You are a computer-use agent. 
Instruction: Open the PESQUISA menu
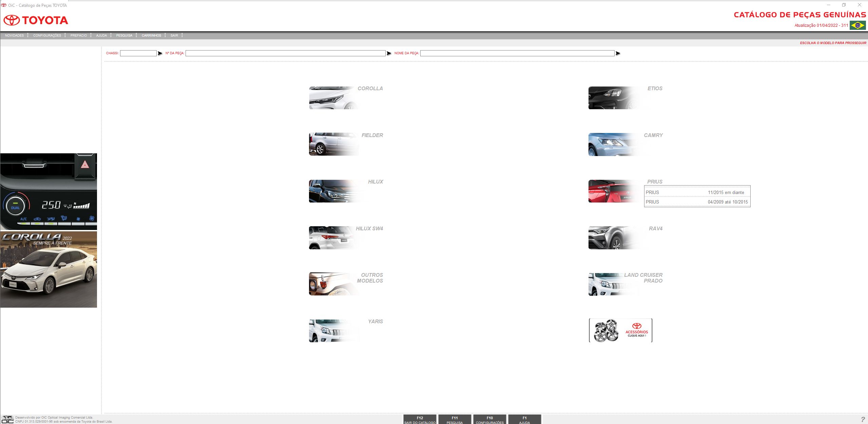[124, 36]
